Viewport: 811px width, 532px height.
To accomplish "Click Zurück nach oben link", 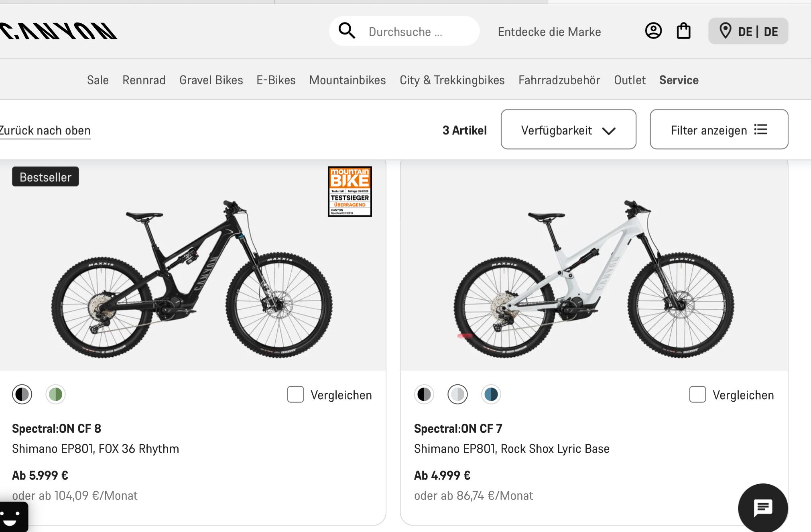I will (x=45, y=130).
